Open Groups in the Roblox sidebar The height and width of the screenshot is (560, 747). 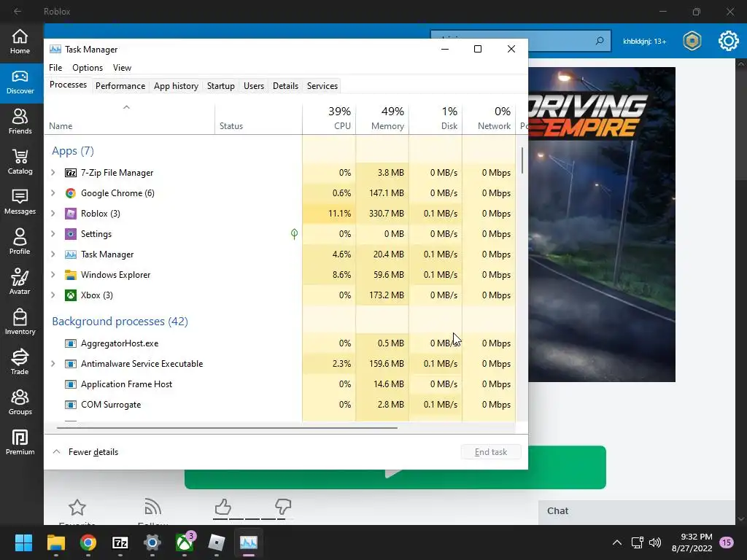20,402
